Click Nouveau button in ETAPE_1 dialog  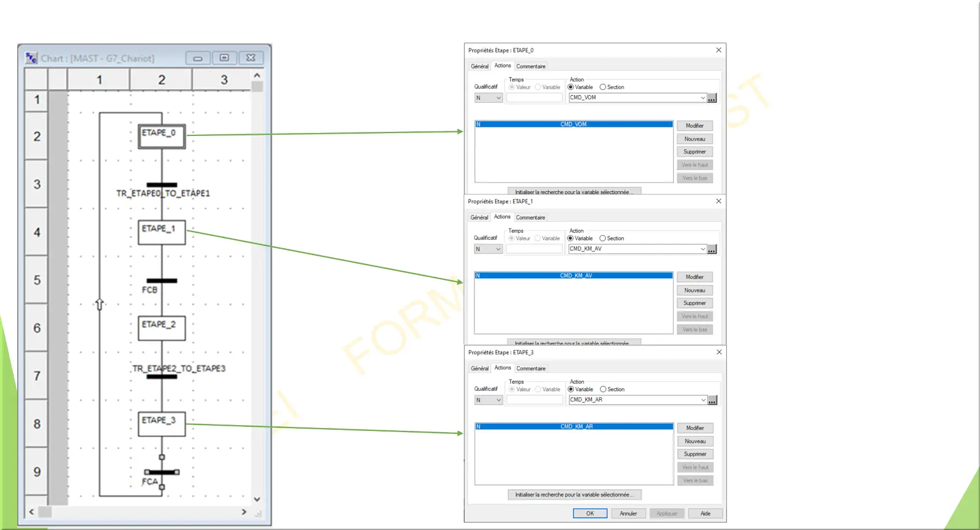pyautogui.click(x=695, y=290)
